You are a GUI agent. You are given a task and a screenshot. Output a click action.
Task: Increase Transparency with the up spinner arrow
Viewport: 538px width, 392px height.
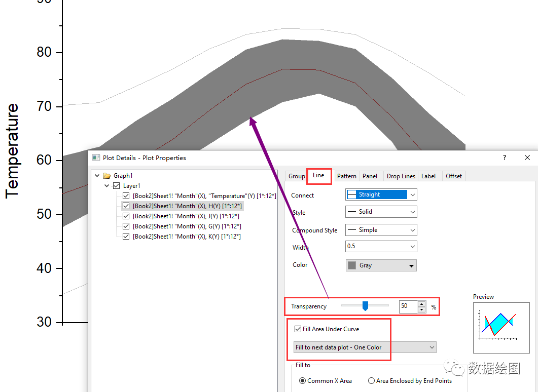[422, 303]
